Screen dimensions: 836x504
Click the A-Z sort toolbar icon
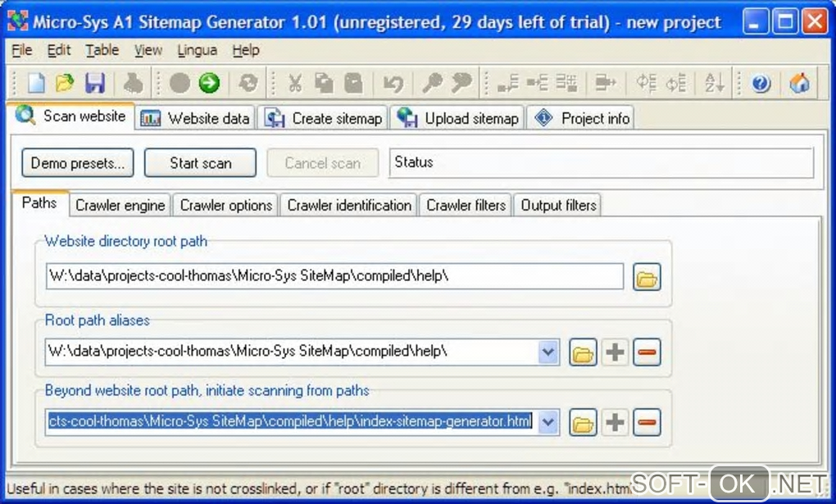(x=715, y=84)
